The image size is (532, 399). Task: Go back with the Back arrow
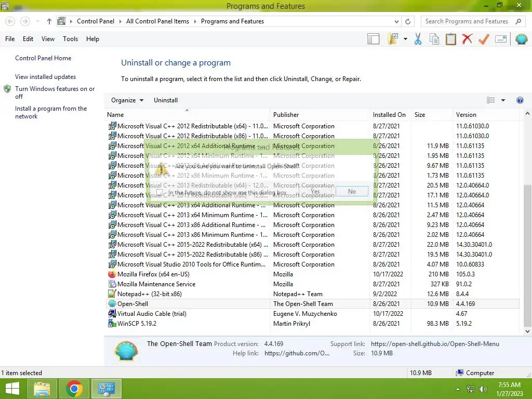10,21
